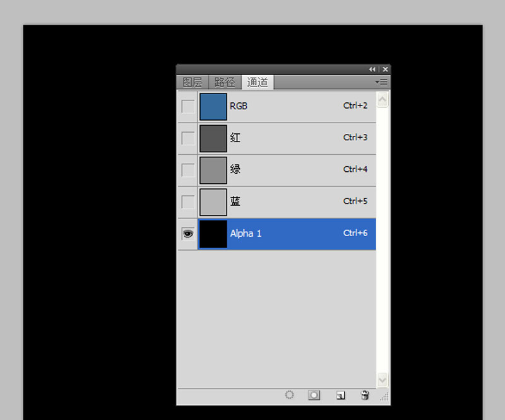This screenshot has width=505, height=420.
Task: Load channel as selection icon
Action: click(x=289, y=395)
